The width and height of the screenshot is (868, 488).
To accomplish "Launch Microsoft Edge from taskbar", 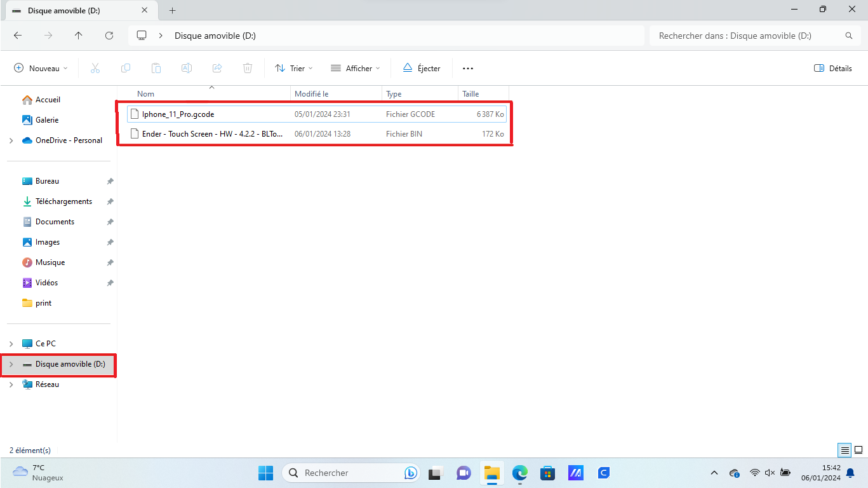I will [520, 473].
